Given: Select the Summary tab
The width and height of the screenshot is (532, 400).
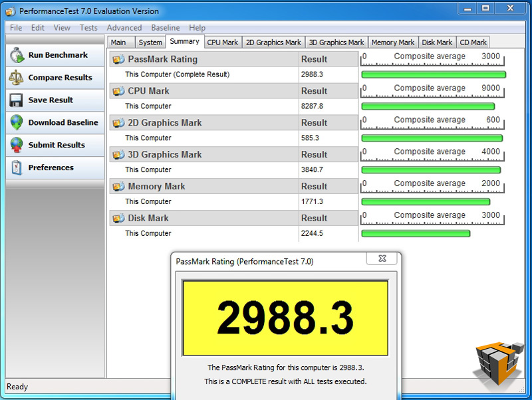Looking at the screenshot, I should (x=185, y=41).
